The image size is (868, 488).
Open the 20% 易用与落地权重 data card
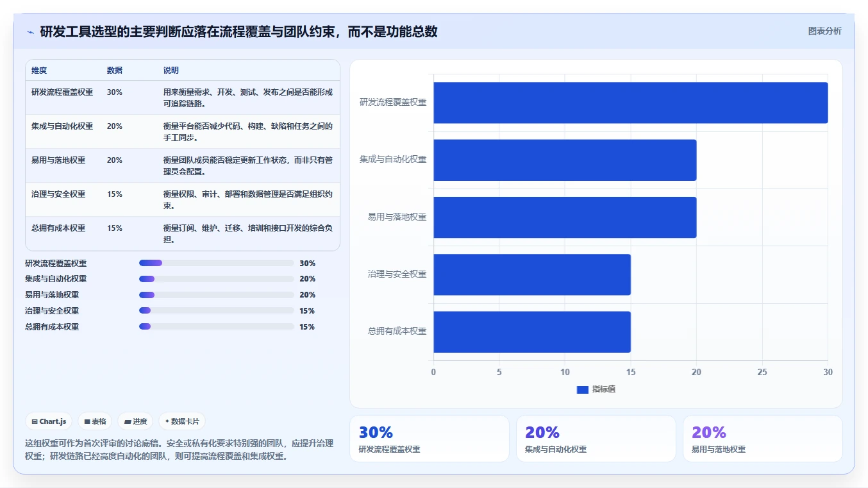pyautogui.click(x=763, y=439)
